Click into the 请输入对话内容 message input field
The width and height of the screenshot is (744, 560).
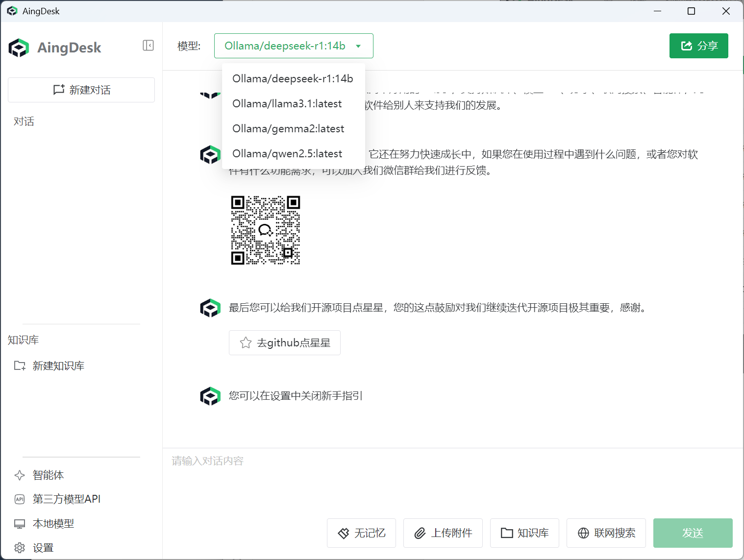tap(453, 480)
